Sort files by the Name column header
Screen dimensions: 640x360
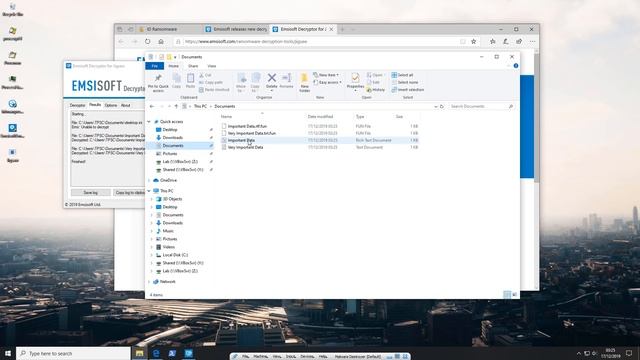(262, 117)
